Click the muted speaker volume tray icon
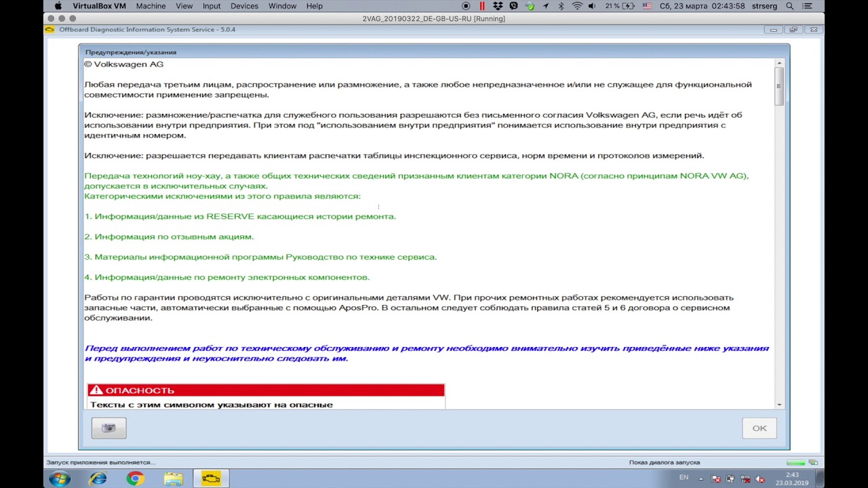The height and width of the screenshot is (488, 868). click(x=761, y=479)
